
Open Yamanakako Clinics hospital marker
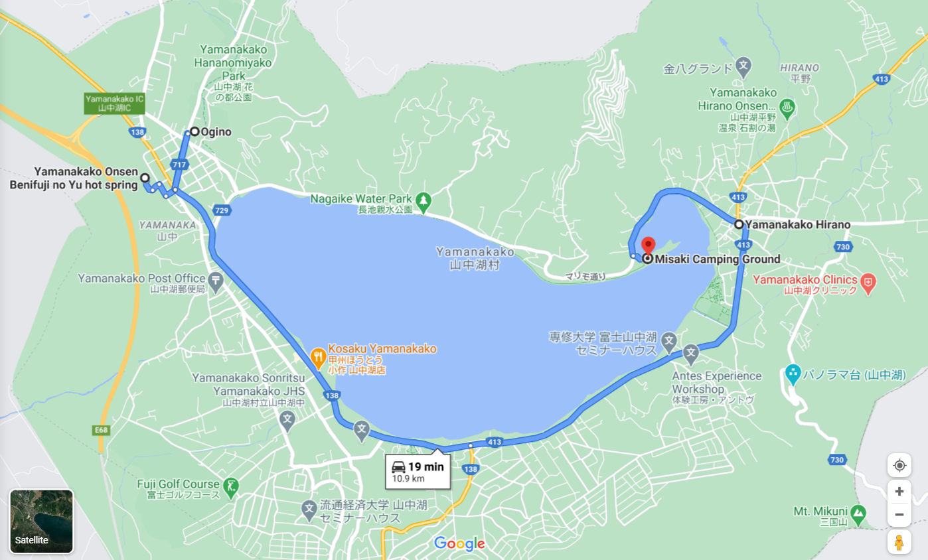(x=868, y=281)
